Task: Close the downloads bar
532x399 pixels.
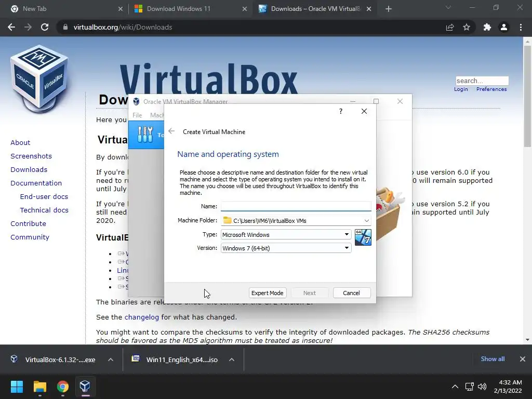Action: point(523,358)
